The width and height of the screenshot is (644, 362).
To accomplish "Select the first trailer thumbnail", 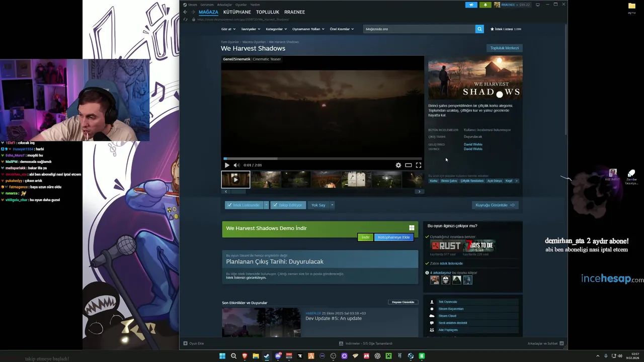I will 235,179.
